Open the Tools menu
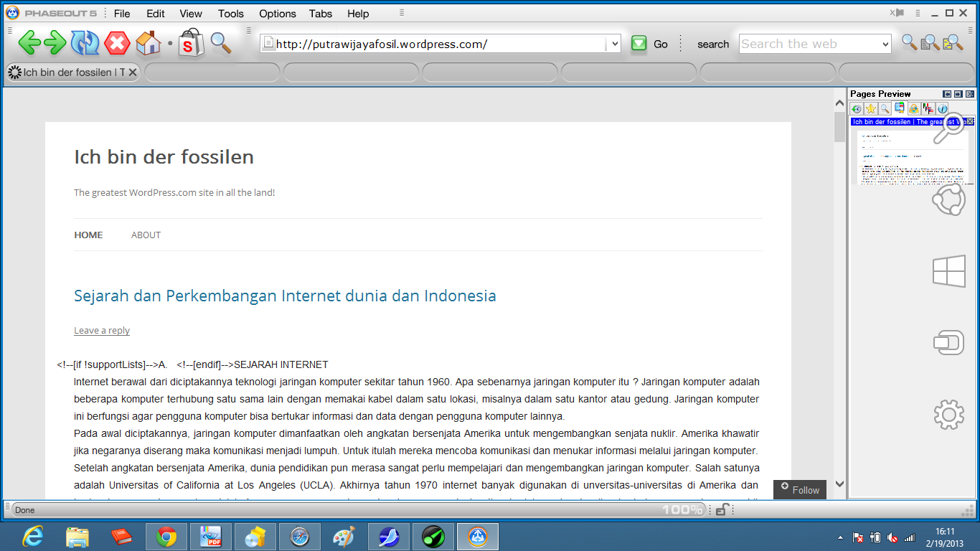Screen dimensions: 980x551 (x=230, y=13)
